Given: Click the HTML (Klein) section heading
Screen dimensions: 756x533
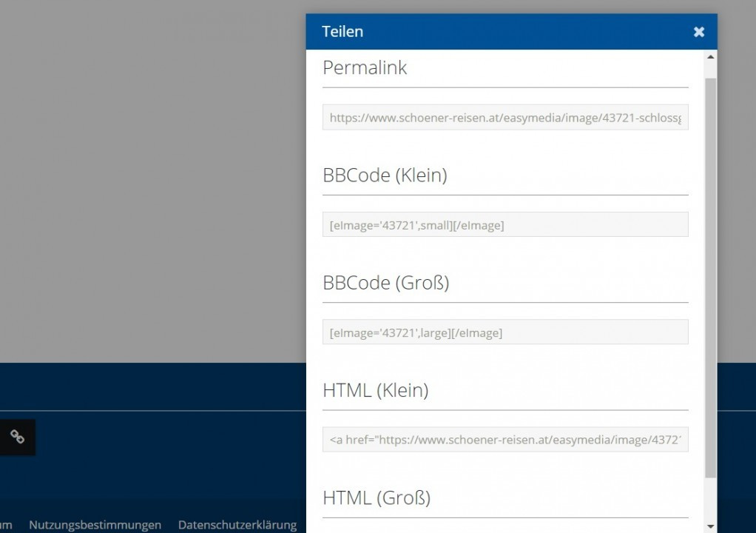Looking at the screenshot, I should 375,390.
